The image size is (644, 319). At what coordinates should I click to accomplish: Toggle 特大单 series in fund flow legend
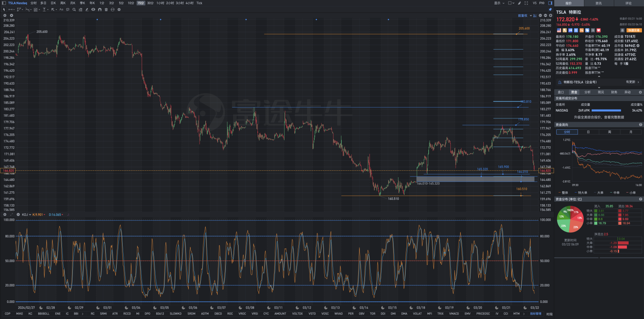click(x=581, y=193)
